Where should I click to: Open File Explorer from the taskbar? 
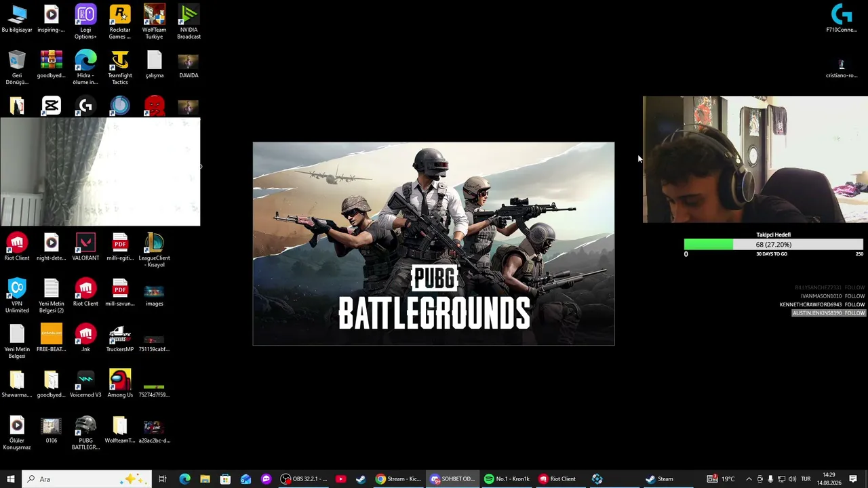click(205, 479)
